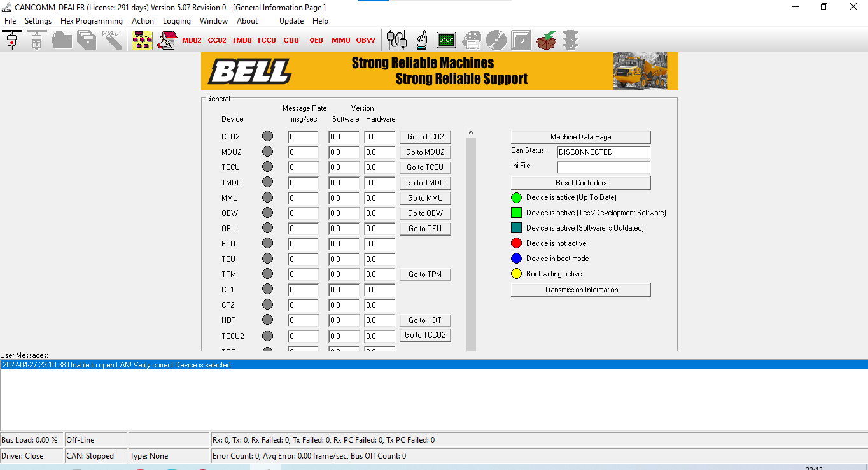Select the pointing hand tool

point(421,39)
